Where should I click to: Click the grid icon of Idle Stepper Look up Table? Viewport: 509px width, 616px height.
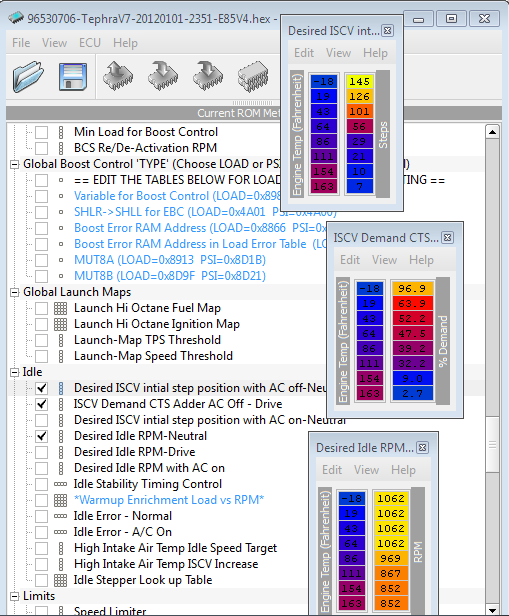point(60,580)
